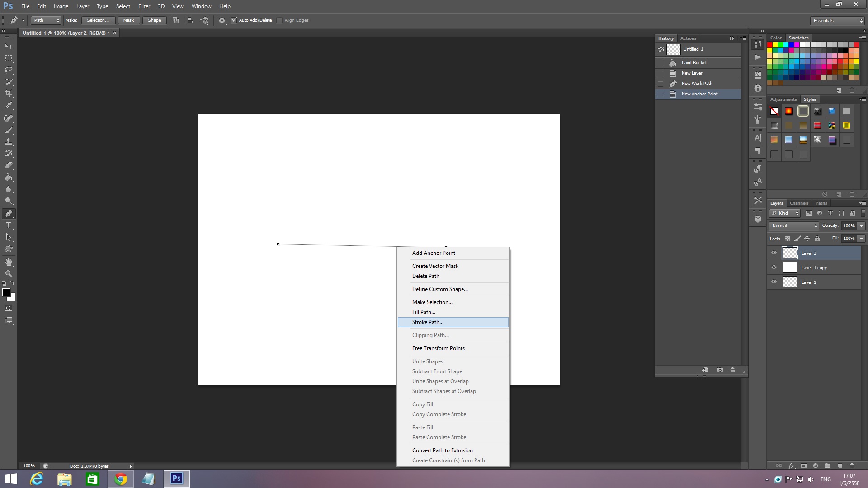Select the Path Selection tool

[9, 237]
